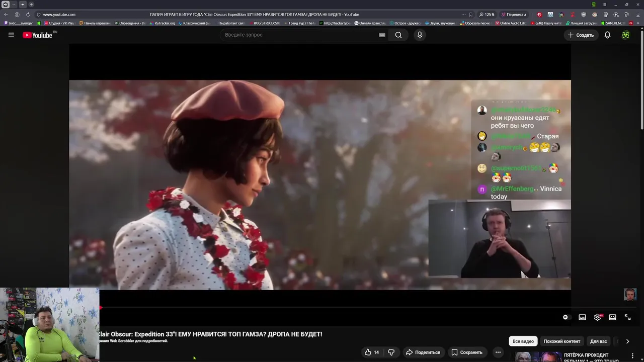Click the browser back arrow
644x362 pixels.
click(6, 15)
